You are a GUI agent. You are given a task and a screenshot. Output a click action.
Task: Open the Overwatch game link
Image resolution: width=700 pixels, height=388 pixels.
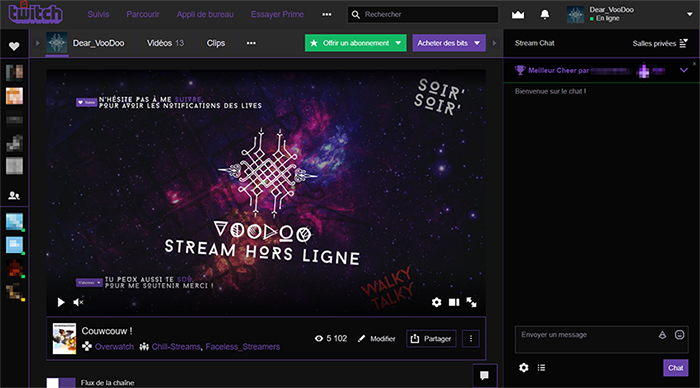114,346
